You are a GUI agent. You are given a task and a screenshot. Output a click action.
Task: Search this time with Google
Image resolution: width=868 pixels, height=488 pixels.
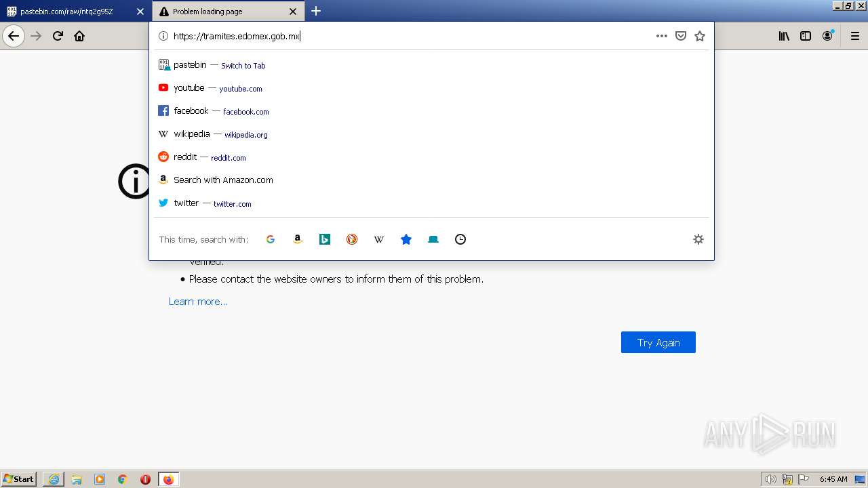pos(271,239)
